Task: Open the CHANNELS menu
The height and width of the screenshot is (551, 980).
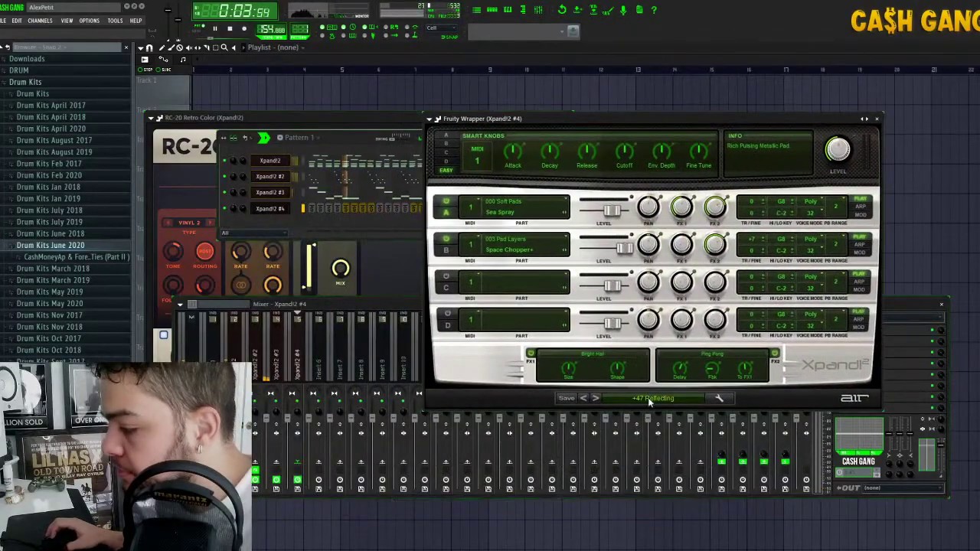Action: [39, 21]
